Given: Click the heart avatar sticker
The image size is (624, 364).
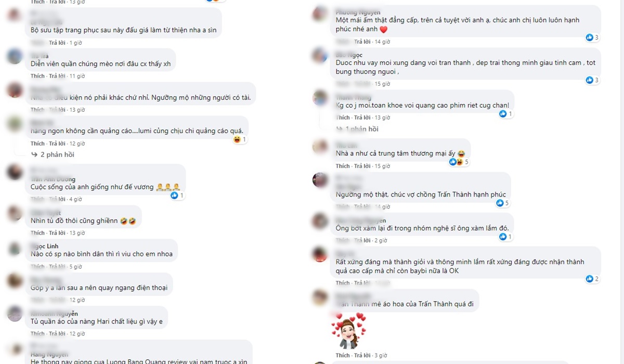Looking at the screenshot, I should point(349,331).
